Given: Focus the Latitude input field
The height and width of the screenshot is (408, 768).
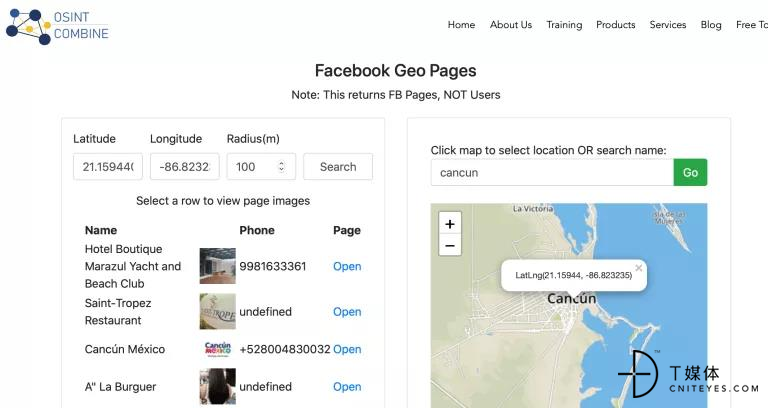Looking at the screenshot, I should click(x=108, y=167).
